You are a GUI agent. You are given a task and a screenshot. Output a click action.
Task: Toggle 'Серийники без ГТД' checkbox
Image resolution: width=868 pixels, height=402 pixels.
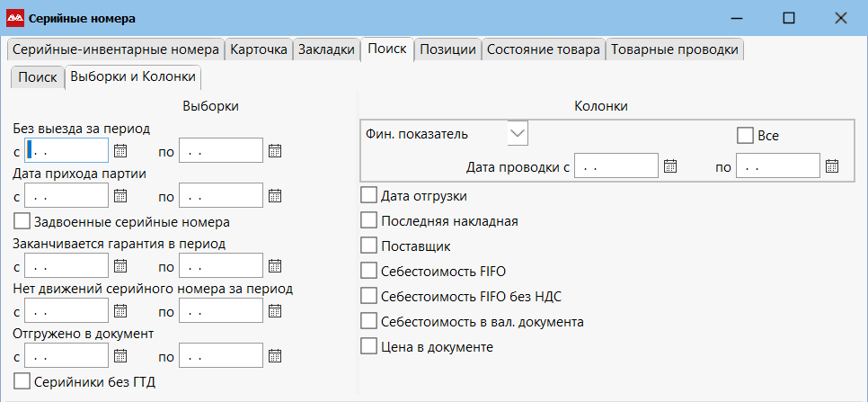click(22, 381)
